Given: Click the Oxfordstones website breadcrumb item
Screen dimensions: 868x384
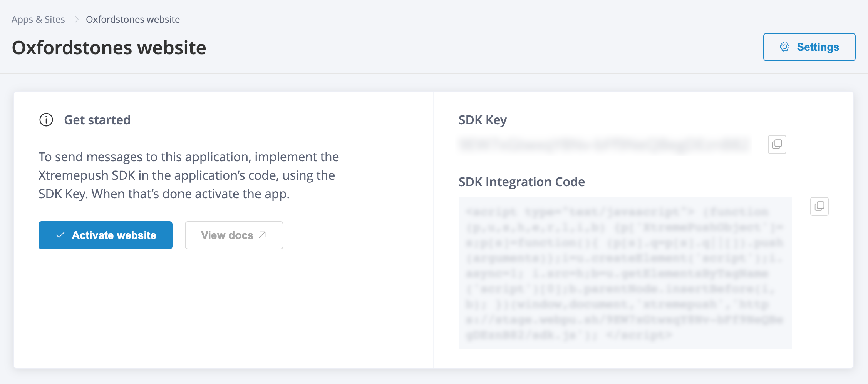Looking at the screenshot, I should [x=132, y=19].
